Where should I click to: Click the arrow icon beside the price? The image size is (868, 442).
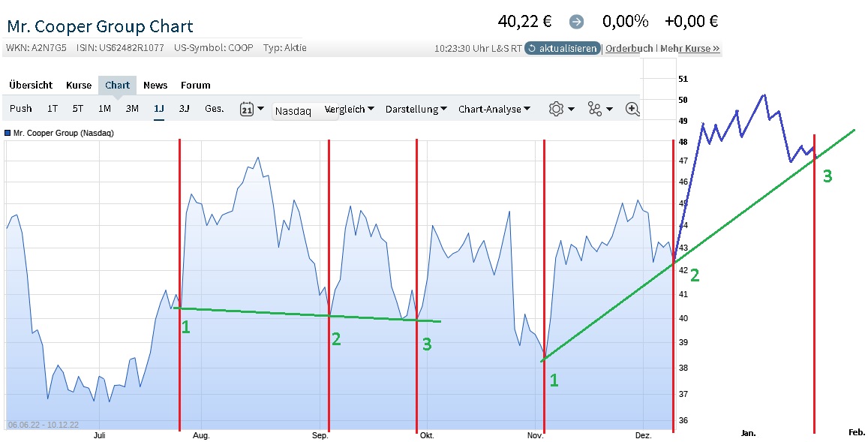576,22
